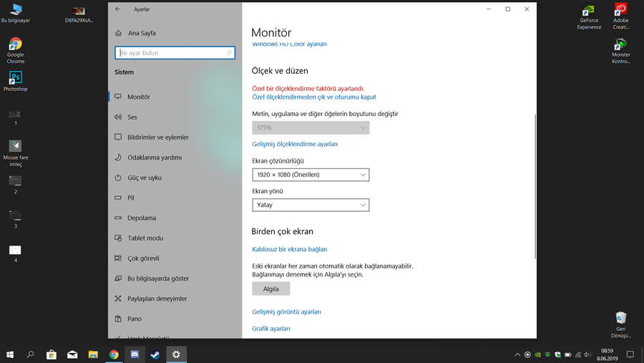Image resolution: width=644 pixels, height=363 pixels.
Task: Open Ekran çözünürlüğü 1920 × 1080 dropdown
Action: click(x=311, y=175)
